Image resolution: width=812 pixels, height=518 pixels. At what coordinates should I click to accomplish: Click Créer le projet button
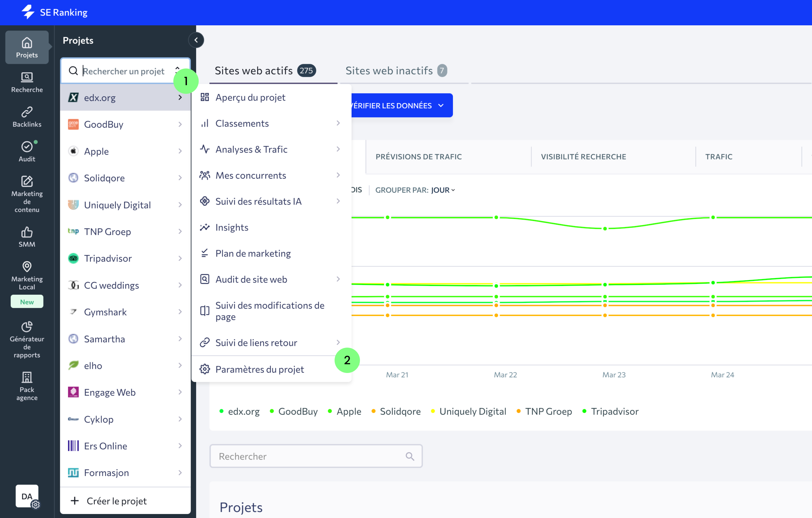click(126, 501)
